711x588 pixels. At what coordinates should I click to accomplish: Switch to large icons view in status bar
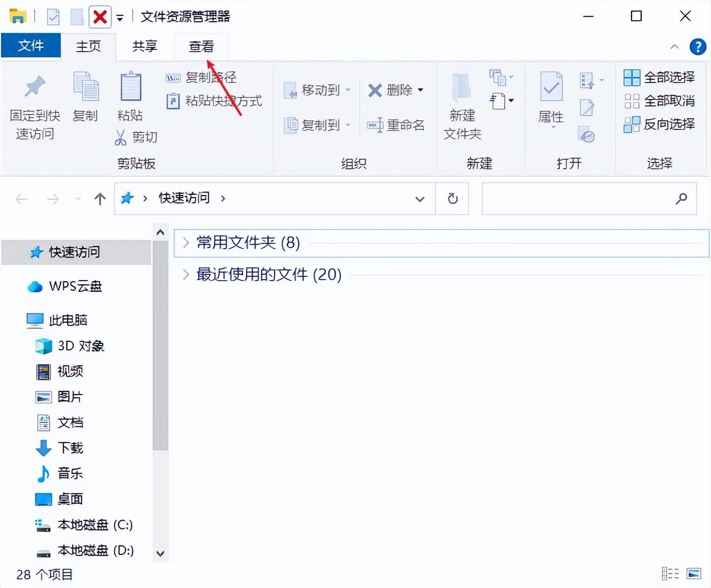pos(694,574)
